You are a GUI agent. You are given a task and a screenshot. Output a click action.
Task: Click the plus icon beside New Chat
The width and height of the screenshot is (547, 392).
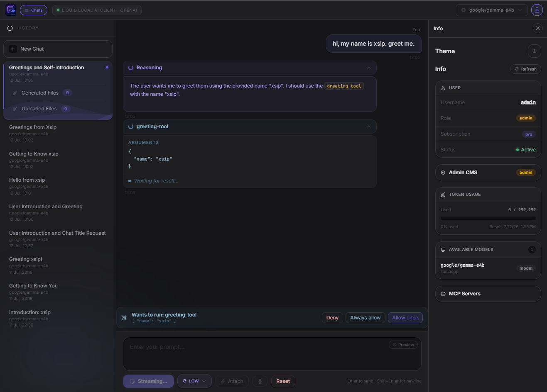pyautogui.click(x=13, y=49)
